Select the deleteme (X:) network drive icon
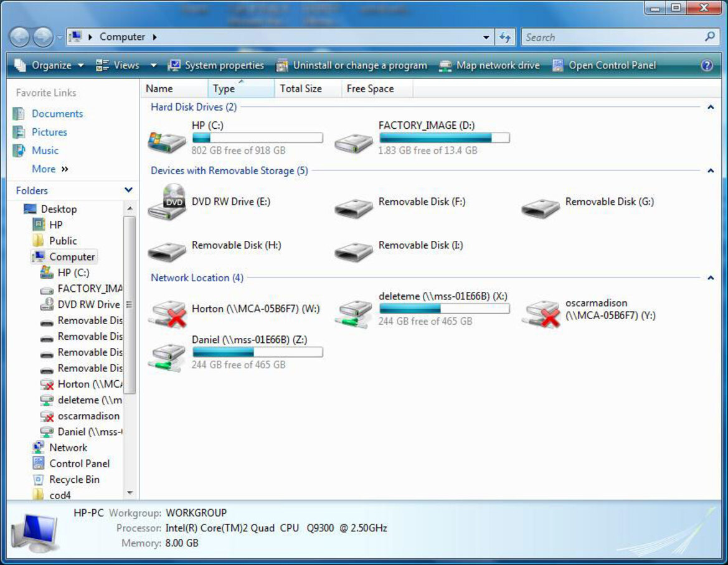The image size is (728, 565). point(354,313)
